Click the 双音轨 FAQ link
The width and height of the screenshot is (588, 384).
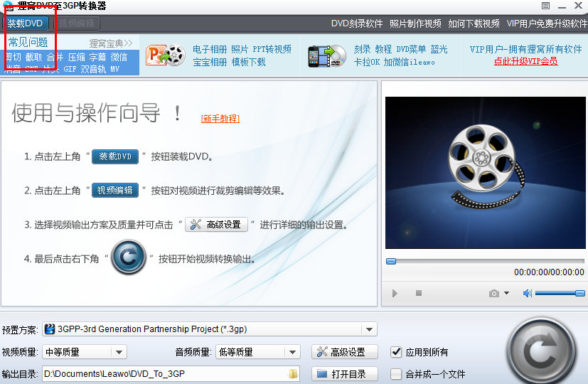coord(93,69)
